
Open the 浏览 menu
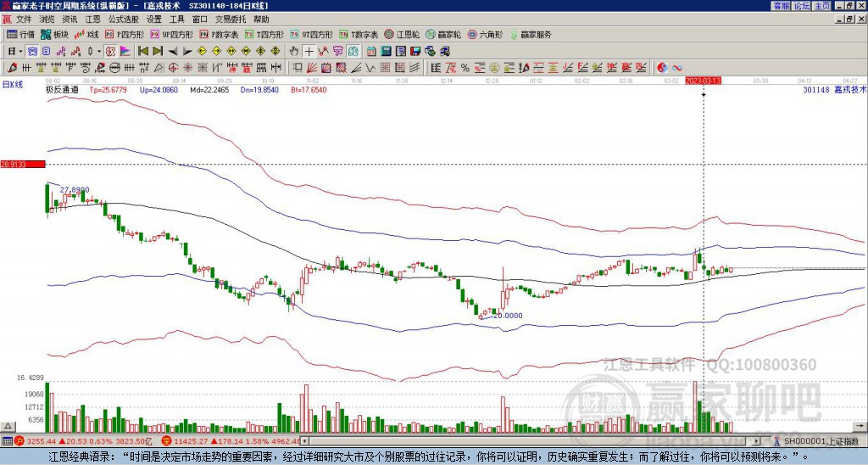(x=47, y=20)
